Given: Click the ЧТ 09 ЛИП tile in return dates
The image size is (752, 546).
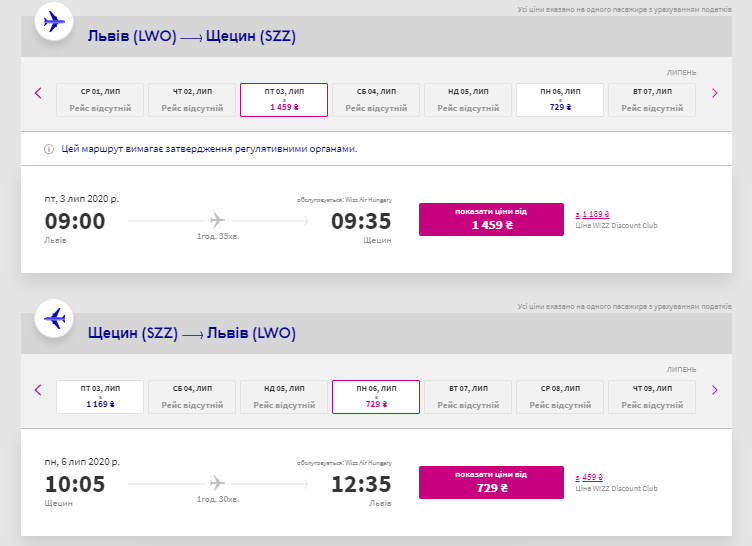Looking at the screenshot, I should click(651, 397).
